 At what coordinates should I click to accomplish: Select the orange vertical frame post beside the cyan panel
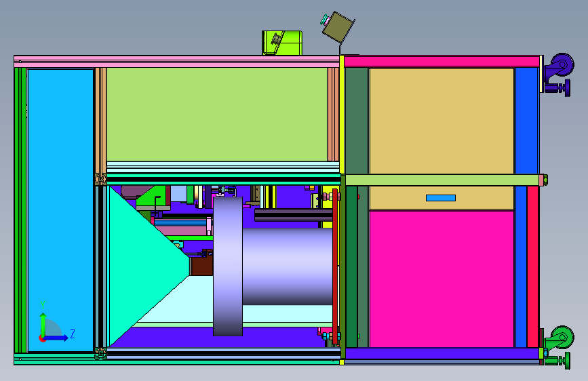tap(100, 120)
